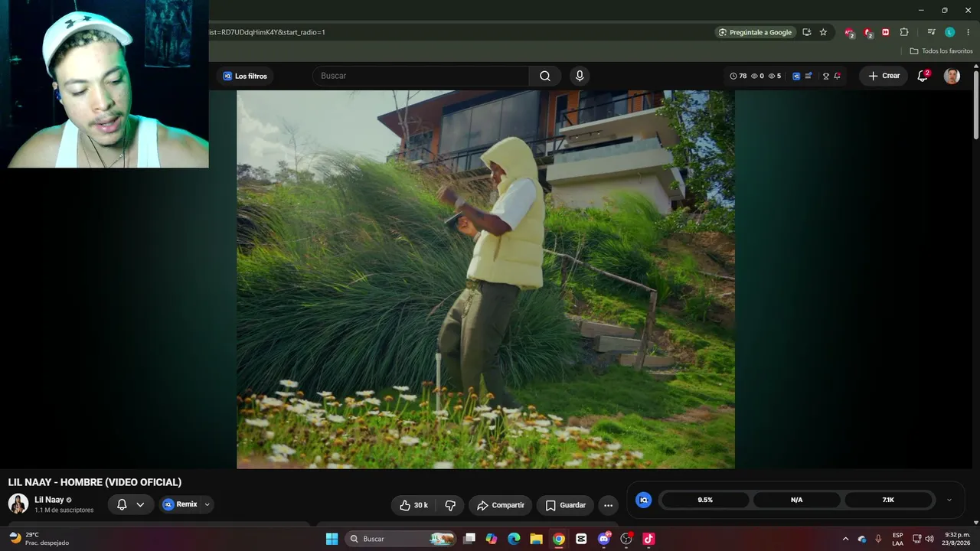
Task: Share the video via Compartir
Action: [x=501, y=505]
